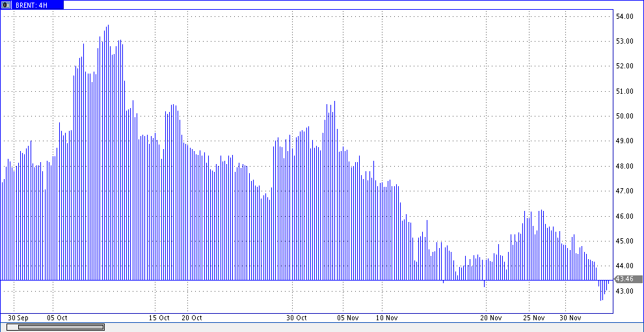Screen dimensions: 644x332
Task: Click the 15 Oct date label
Action: pyautogui.click(x=159, y=318)
